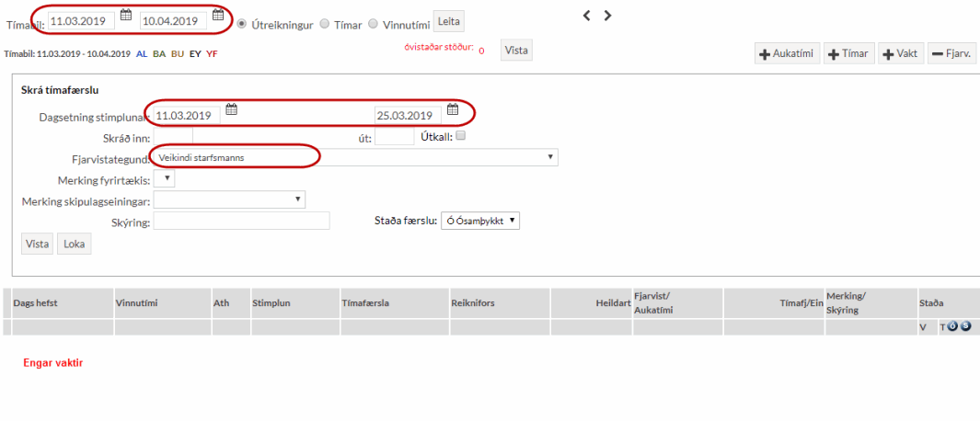Click into the Skýring text field
The width and height of the screenshot is (980, 421).
[x=241, y=221]
